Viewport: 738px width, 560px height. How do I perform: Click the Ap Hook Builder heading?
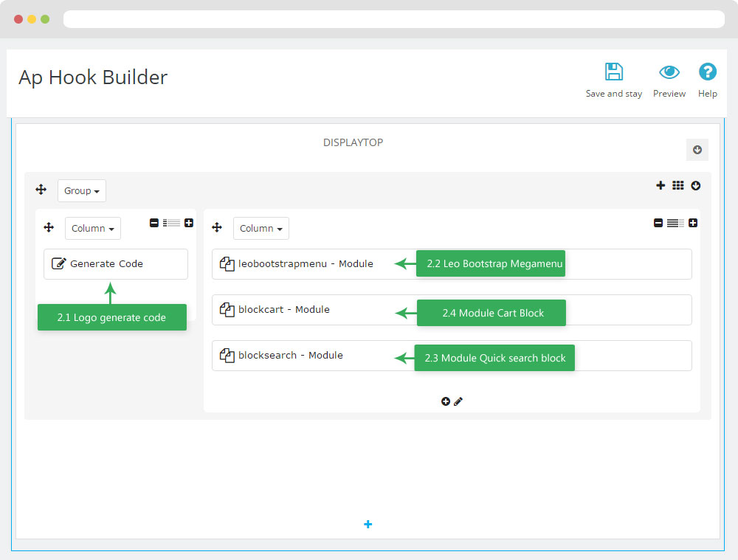pos(93,77)
